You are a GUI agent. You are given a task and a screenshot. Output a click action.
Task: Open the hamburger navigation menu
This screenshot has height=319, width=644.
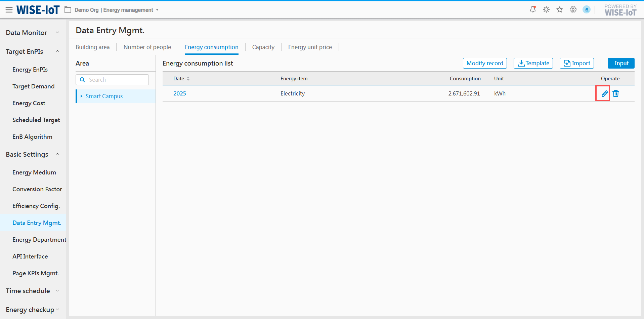tap(9, 10)
